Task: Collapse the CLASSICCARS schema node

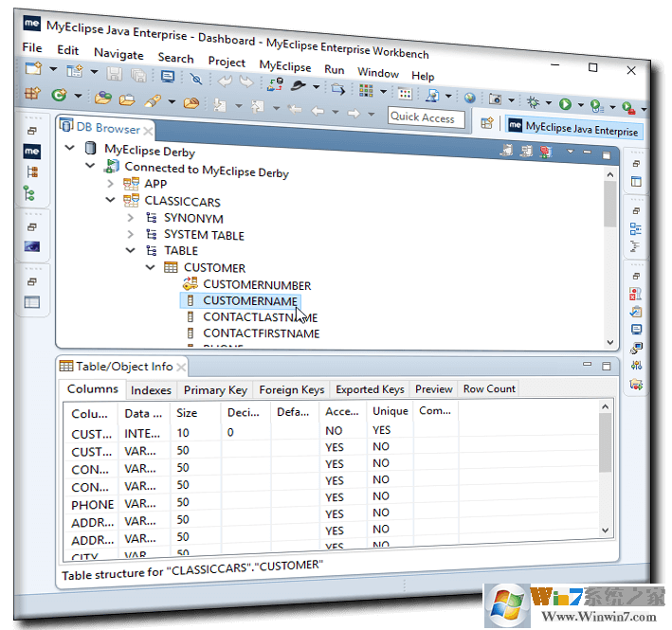Action: click(x=110, y=201)
